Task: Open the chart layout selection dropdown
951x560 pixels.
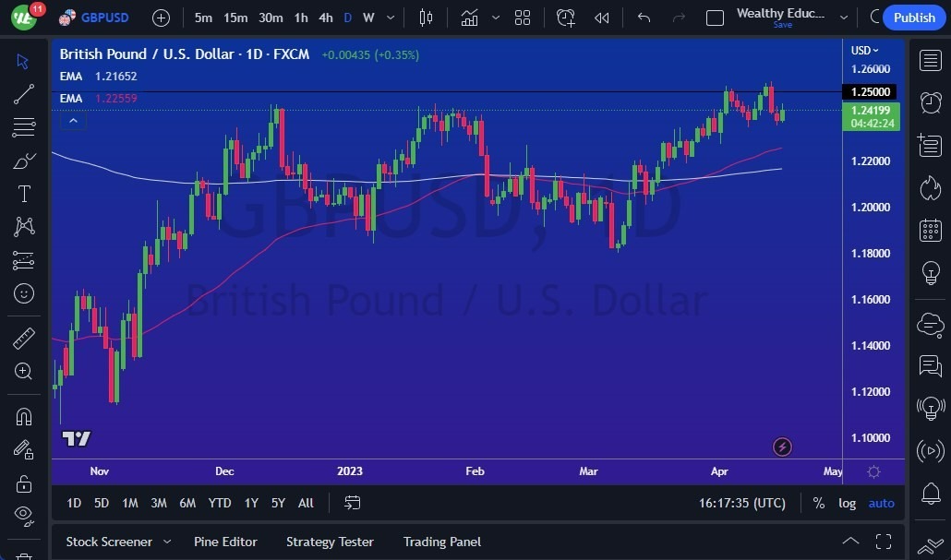Action: (x=523, y=18)
